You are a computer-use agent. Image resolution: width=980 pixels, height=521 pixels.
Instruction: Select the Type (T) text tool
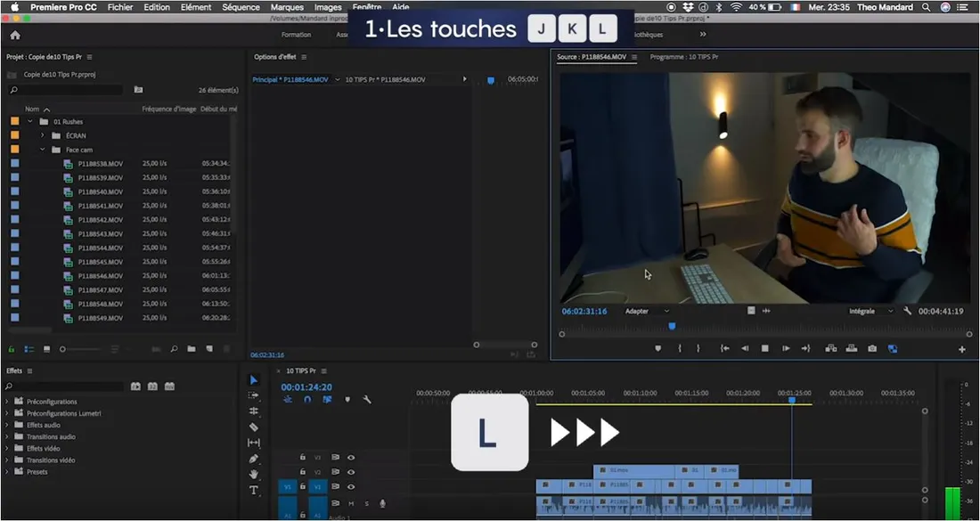254,490
